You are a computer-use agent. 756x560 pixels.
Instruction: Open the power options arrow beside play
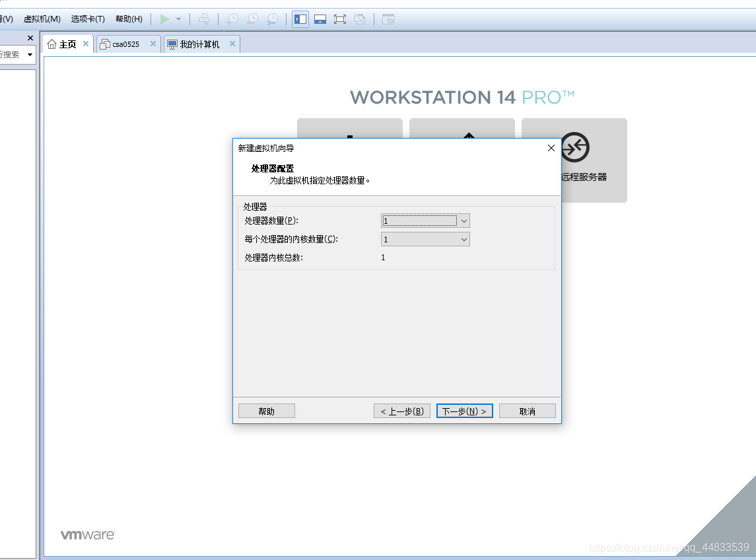coord(178,19)
